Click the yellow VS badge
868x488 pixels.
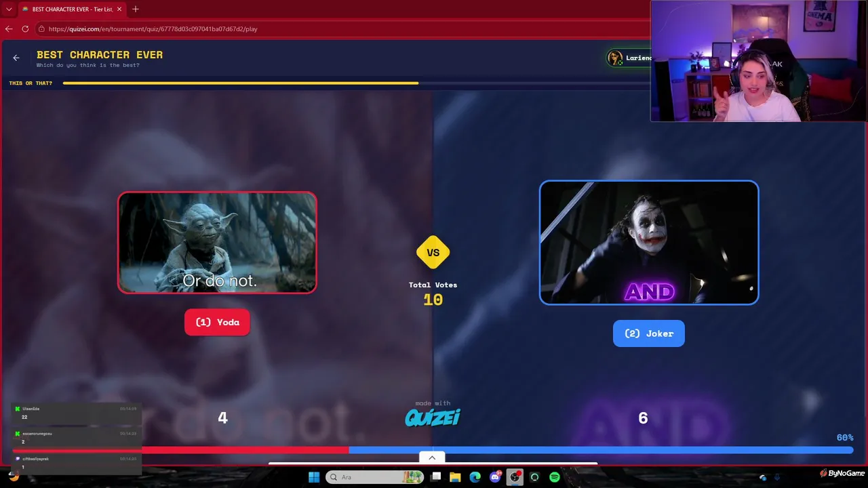pos(433,253)
